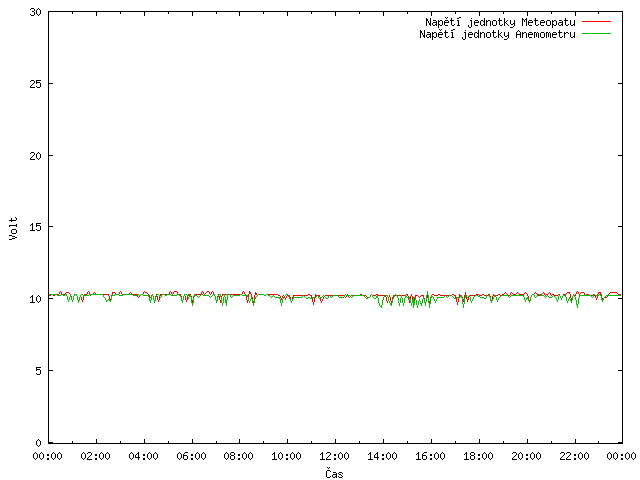Click the y-axis value 15
Screen dimensions: 640x480
[x=36, y=227]
